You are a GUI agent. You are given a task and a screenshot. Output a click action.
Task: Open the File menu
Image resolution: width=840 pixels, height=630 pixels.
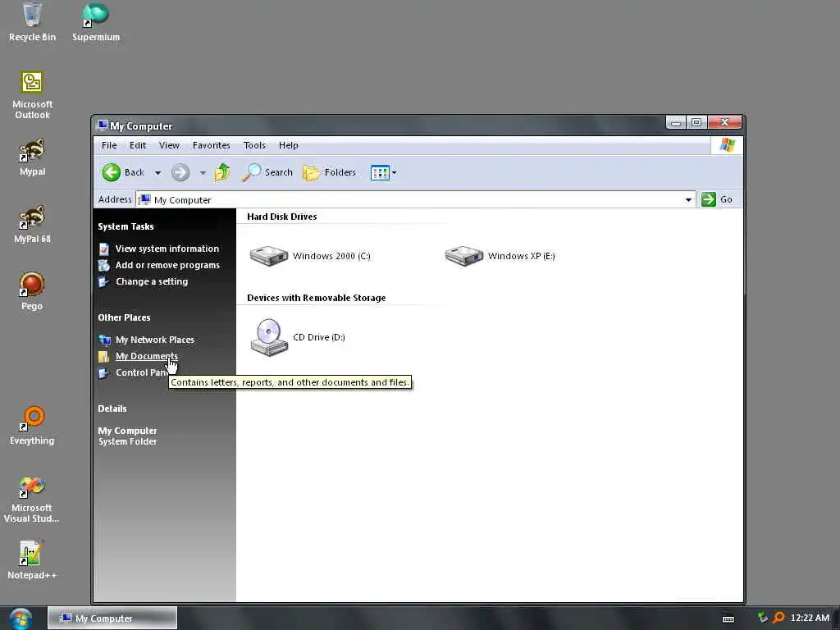109,145
